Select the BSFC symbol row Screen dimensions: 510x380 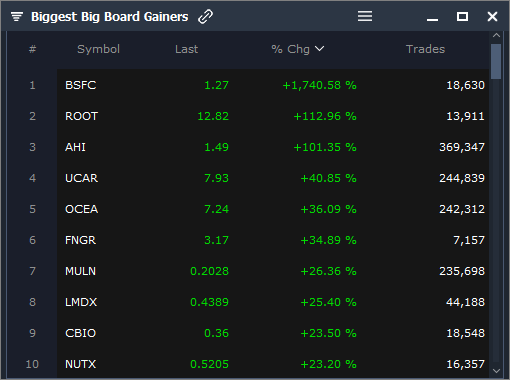pos(273,85)
